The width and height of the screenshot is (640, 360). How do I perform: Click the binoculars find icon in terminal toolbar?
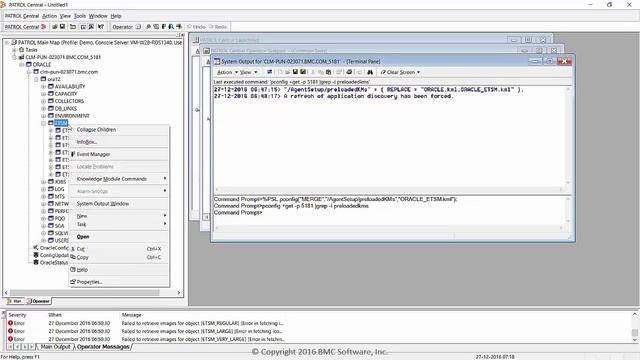point(370,72)
